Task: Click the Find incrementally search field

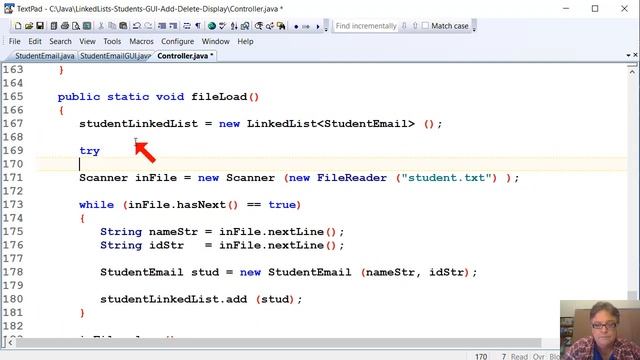Action: click(x=366, y=26)
